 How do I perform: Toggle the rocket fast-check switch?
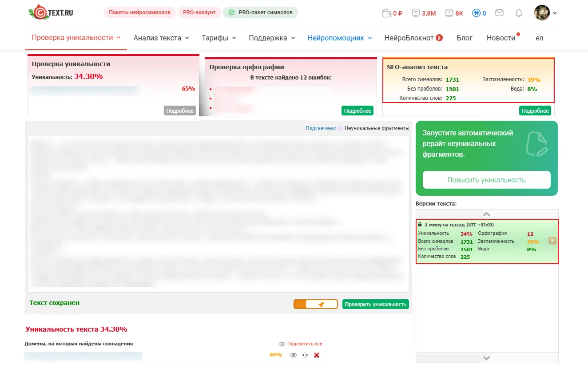315,304
